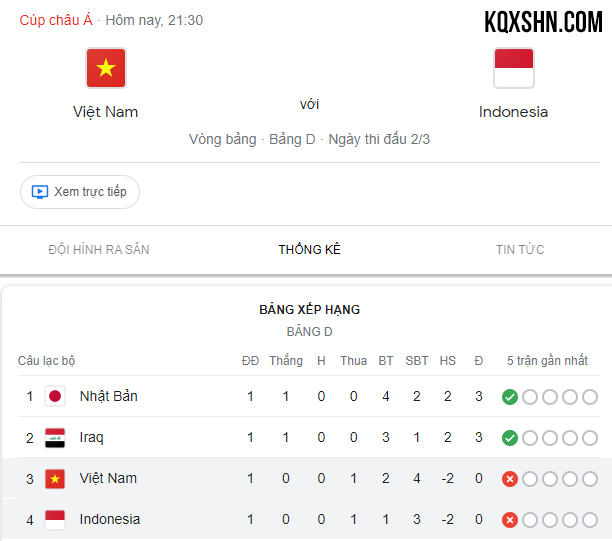Click Việt Nam flag icon in standings row

(55, 479)
